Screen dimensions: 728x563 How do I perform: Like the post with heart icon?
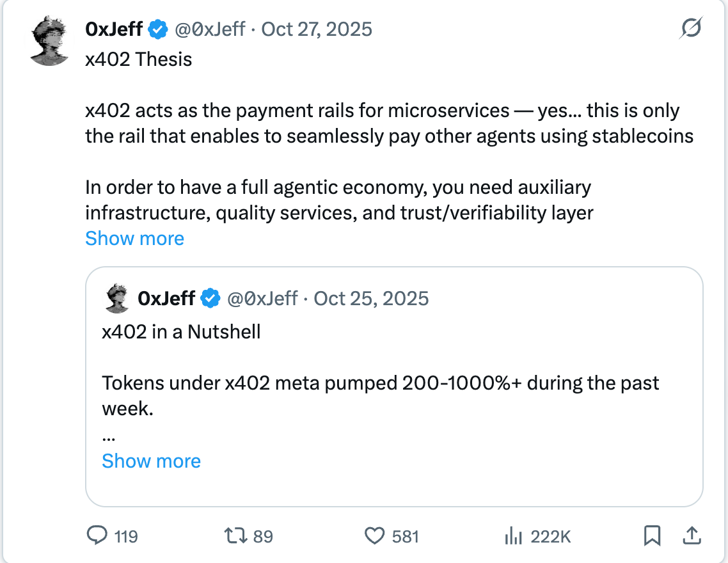click(375, 535)
